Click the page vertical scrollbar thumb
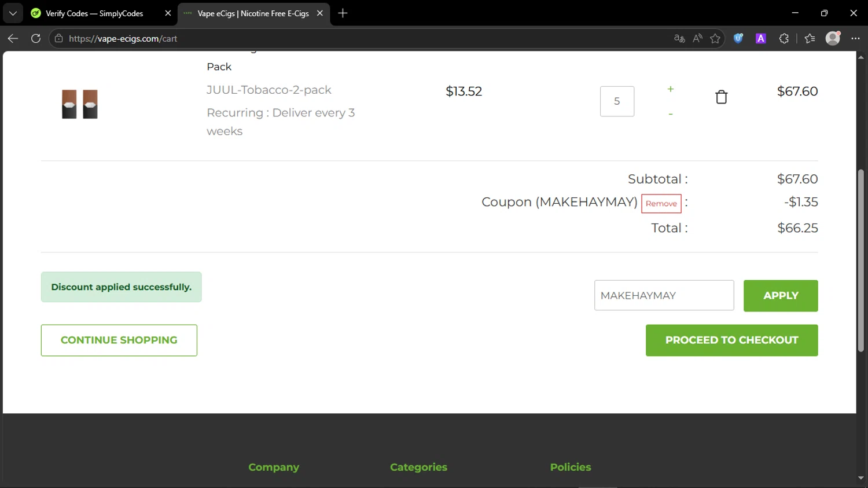The width and height of the screenshot is (868, 488). click(861, 260)
